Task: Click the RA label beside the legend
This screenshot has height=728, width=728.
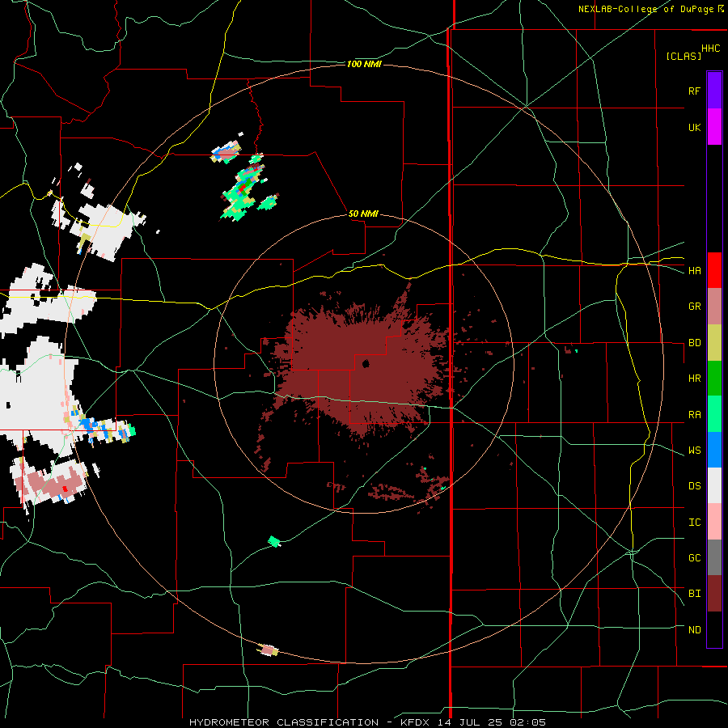Action: 694,415
